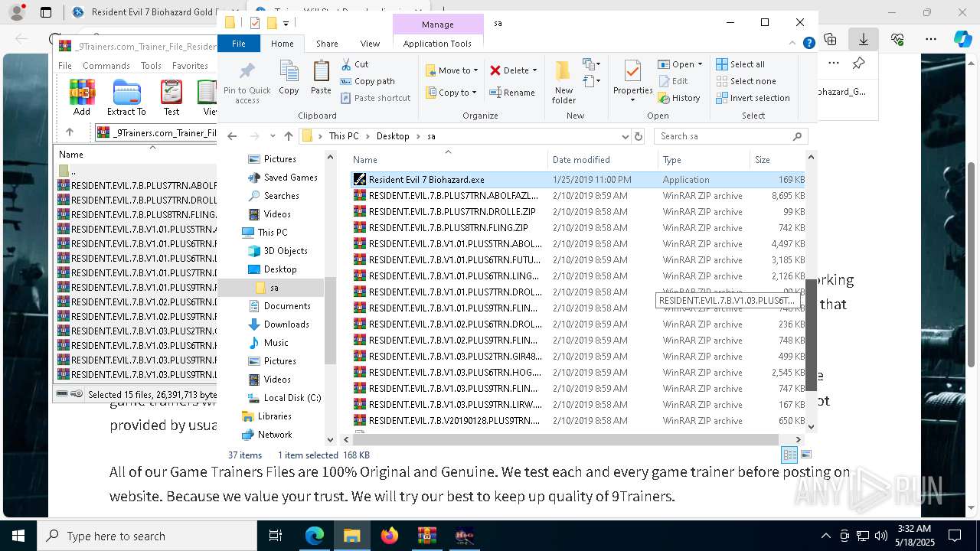Create a New folder from ribbon
Viewport: 980px width, 551px height.
click(x=563, y=83)
